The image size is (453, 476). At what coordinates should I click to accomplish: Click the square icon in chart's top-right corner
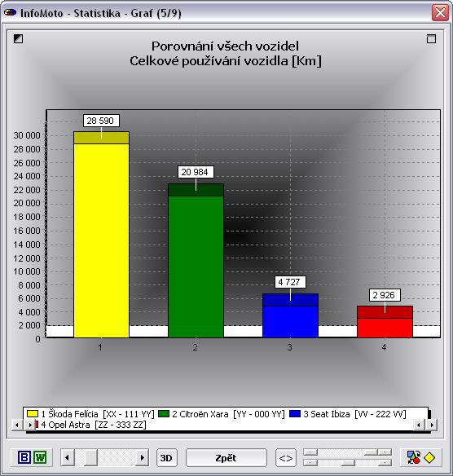[x=431, y=38]
